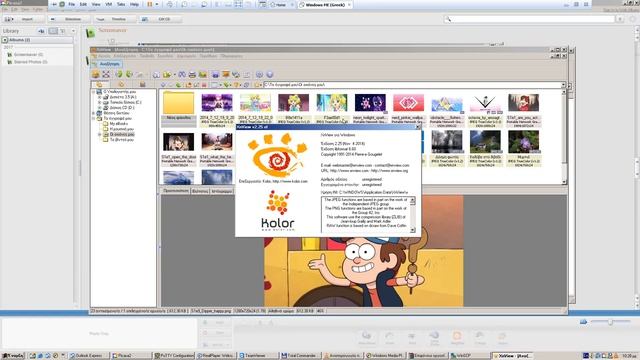Click the Kolor logo in About dialog
Screen dimensions: 640x360
[x=278, y=211]
